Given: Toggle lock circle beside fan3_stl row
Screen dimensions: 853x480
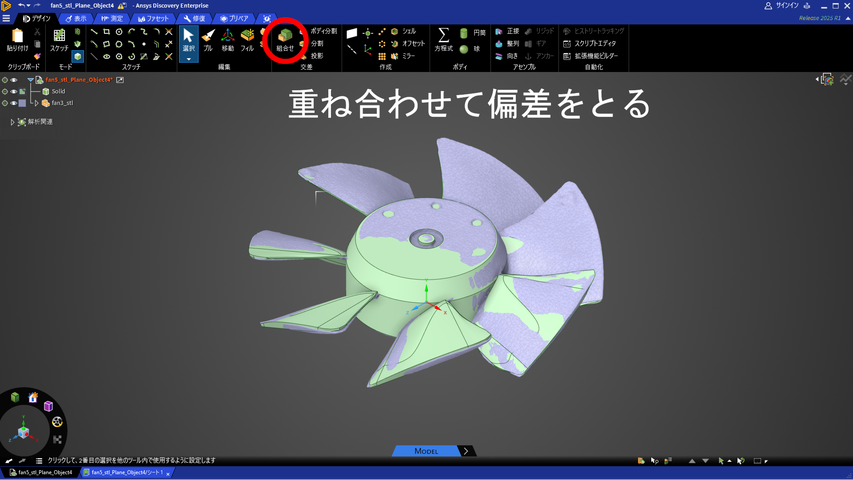Looking at the screenshot, I should point(5,103).
